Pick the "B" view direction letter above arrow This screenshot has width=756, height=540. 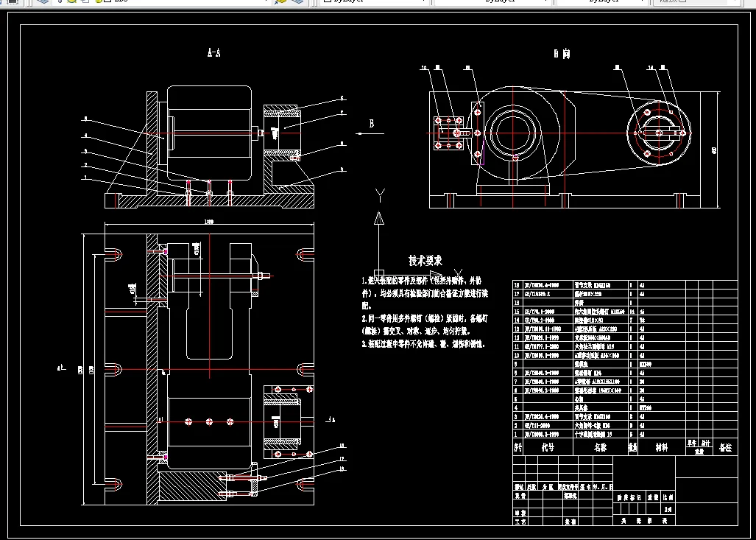(371, 124)
